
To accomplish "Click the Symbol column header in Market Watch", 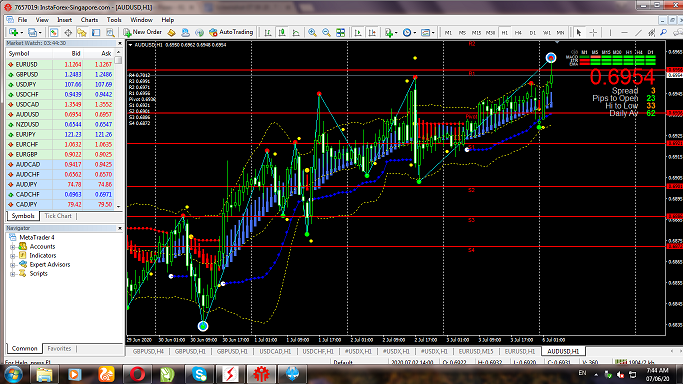I will (29, 54).
